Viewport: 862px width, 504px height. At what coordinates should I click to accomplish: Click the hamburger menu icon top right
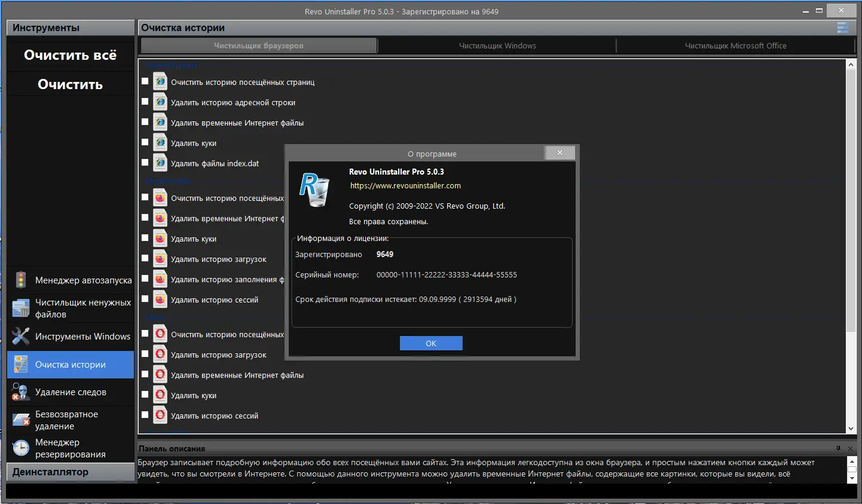click(x=842, y=27)
